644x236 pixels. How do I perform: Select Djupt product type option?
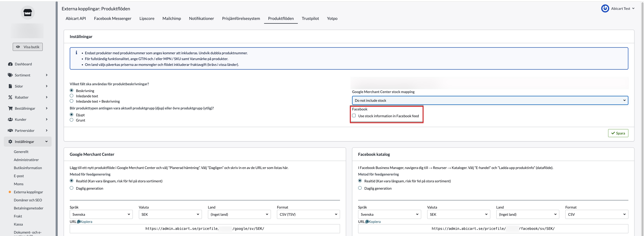click(x=71, y=114)
